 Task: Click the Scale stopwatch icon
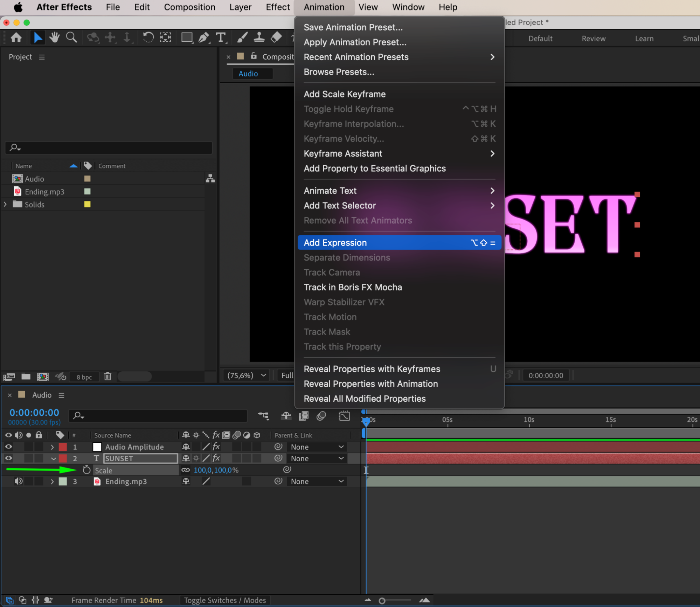[86, 470]
